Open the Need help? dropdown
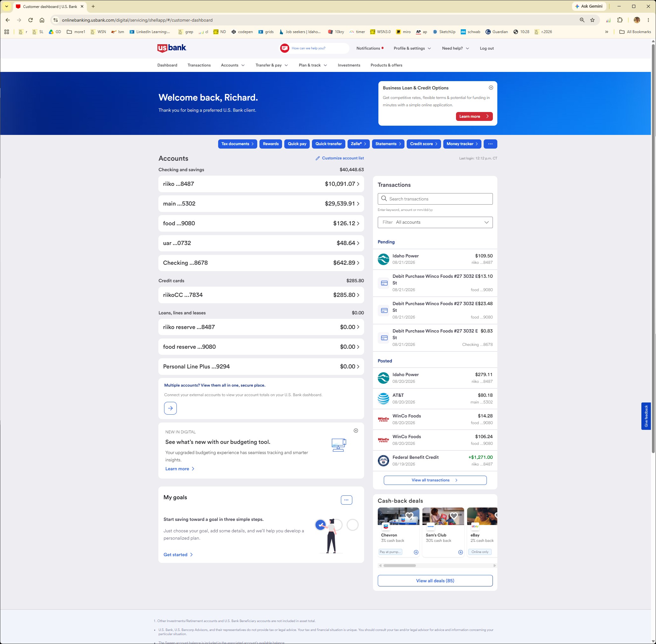Viewport: 656px width, 644px height. pyautogui.click(x=456, y=48)
